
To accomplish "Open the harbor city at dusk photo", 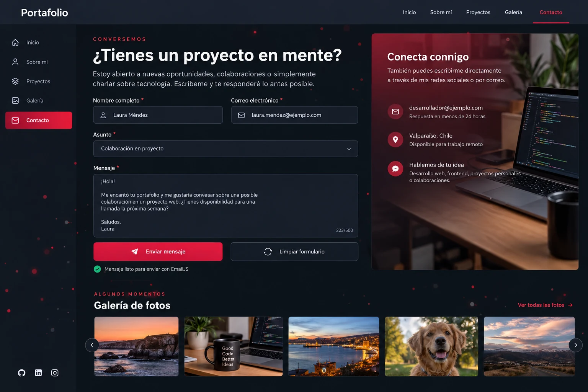I will pyautogui.click(x=334, y=346).
